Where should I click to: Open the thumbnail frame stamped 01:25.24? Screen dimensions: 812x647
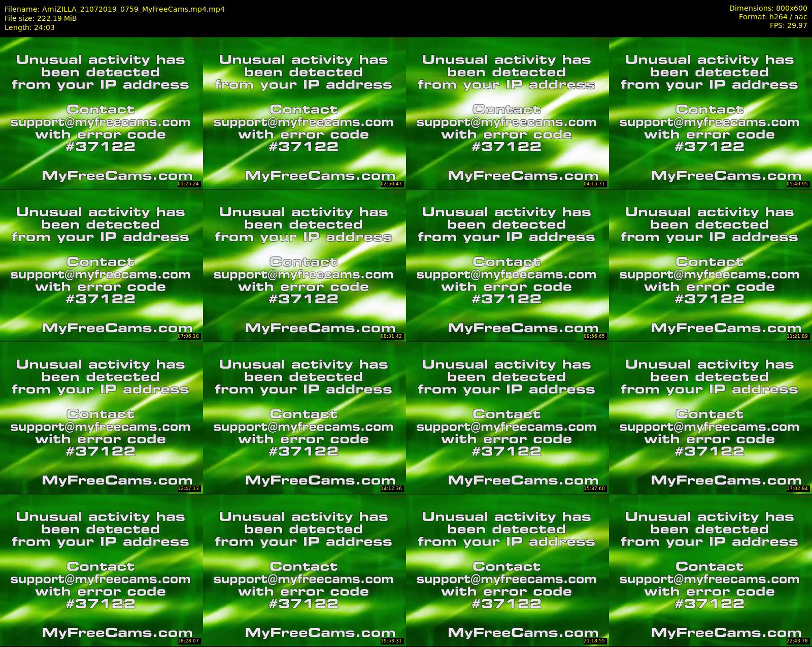coord(101,113)
